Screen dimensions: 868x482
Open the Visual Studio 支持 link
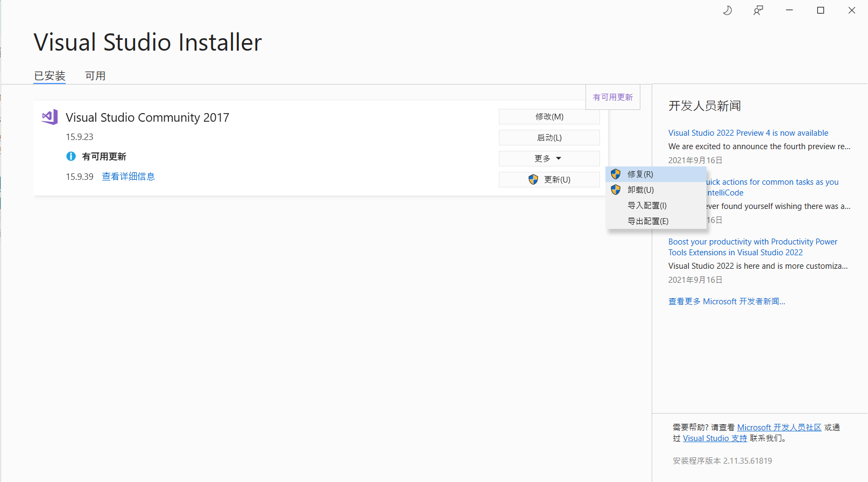point(715,438)
